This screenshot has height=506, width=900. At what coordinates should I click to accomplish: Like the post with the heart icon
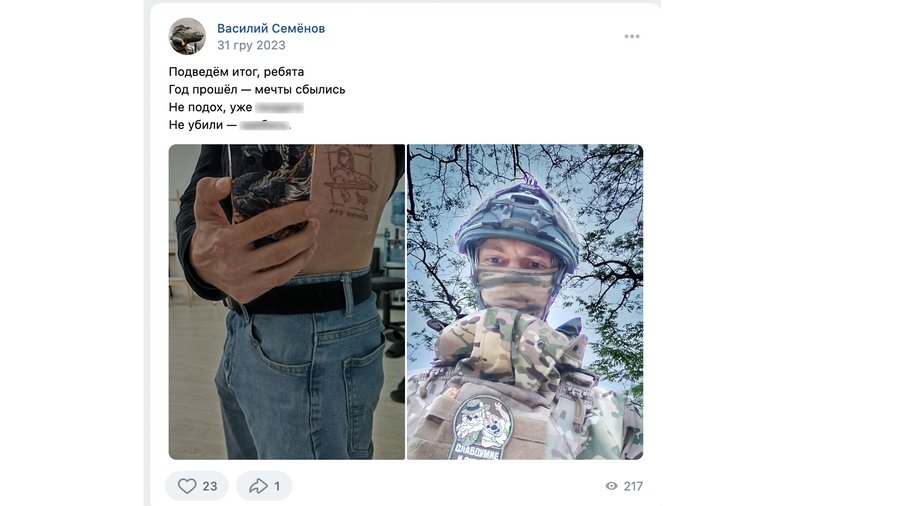pos(187,486)
